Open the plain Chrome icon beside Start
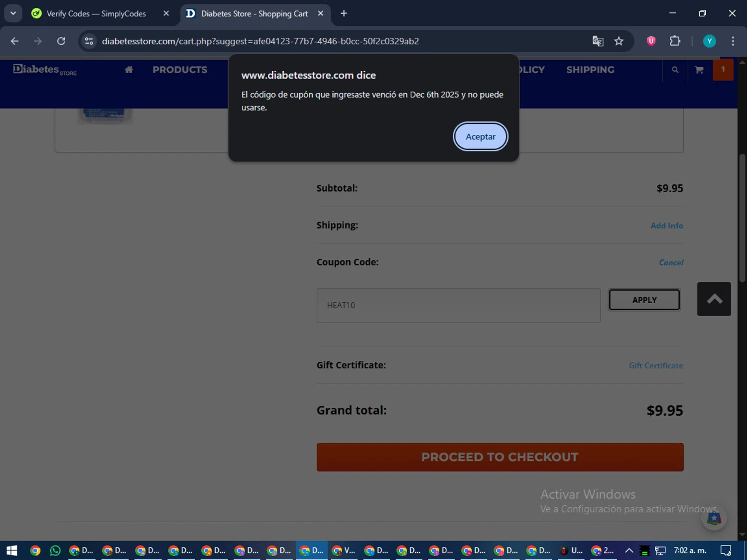This screenshot has height=560, width=747. coord(35,550)
